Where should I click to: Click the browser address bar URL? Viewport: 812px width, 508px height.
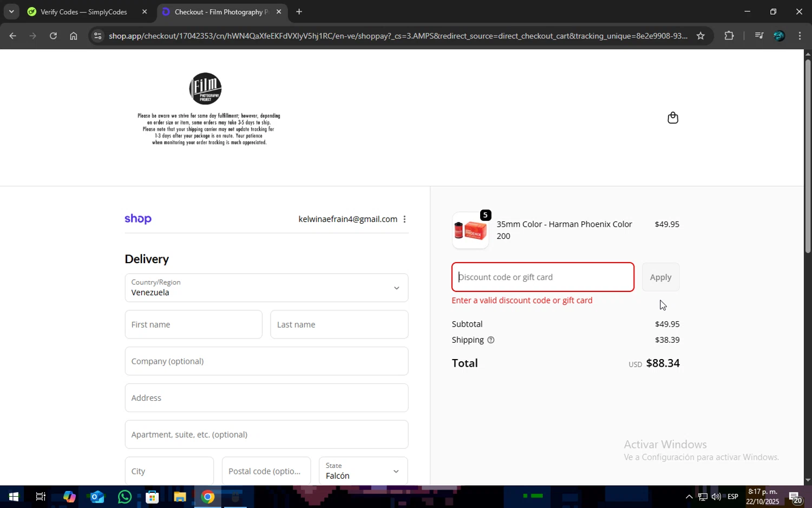tap(398, 36)
